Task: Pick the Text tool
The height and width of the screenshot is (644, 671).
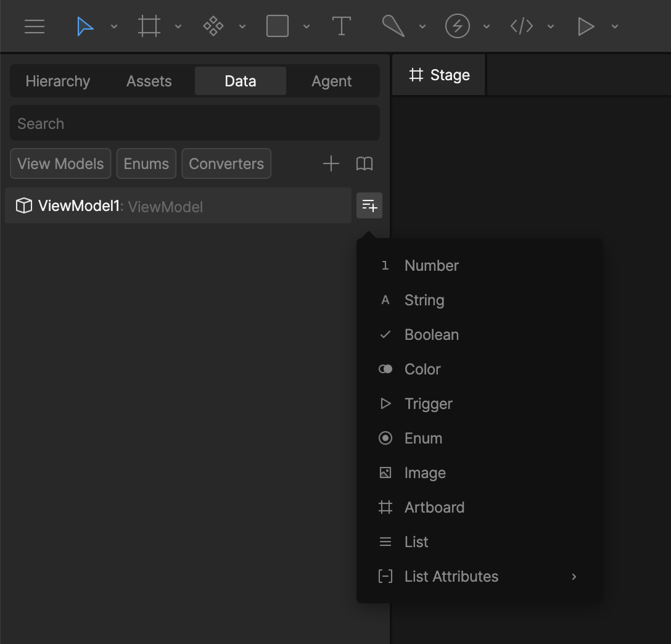Action: [x=341, y=26]
